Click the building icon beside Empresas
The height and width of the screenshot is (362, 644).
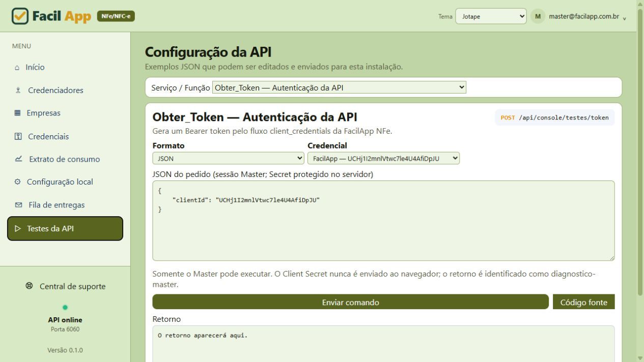point(17,113)
